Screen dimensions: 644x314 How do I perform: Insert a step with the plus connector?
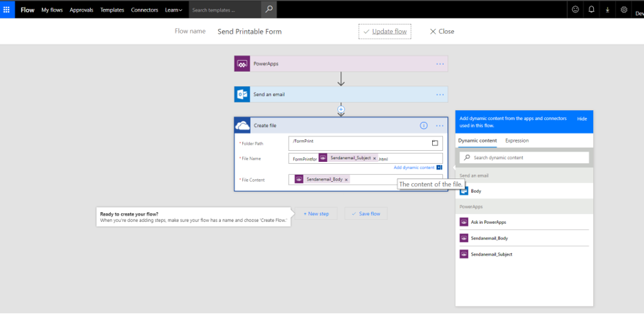pos(341,109)
